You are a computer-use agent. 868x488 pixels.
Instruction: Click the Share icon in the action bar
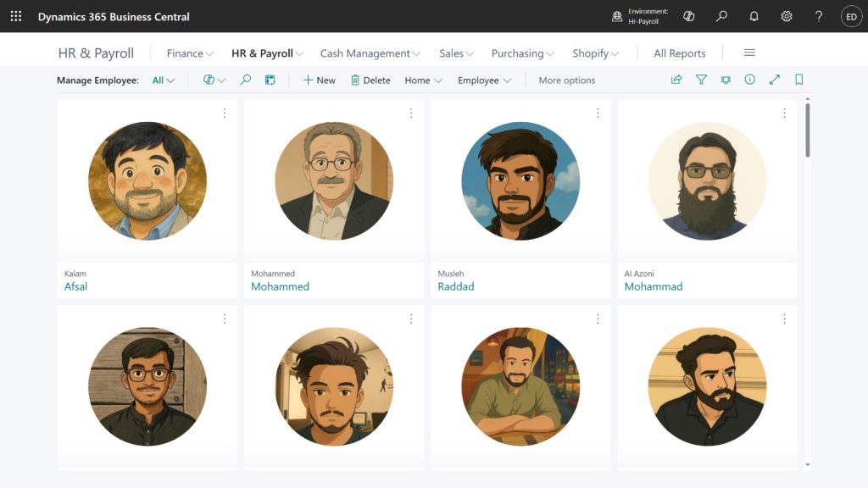click(676, 80)
